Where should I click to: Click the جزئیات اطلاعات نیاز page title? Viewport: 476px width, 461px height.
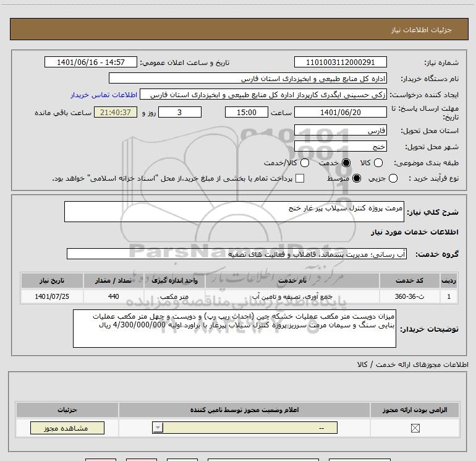point(421,30)
